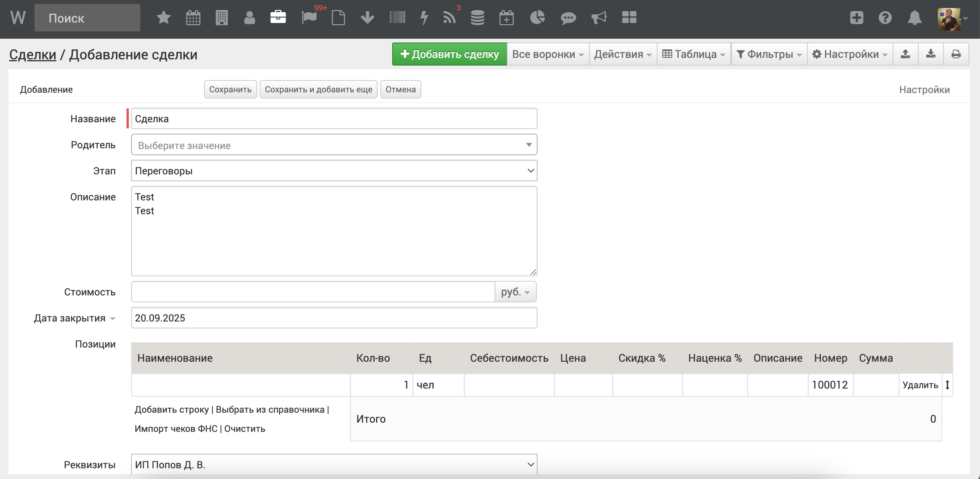Open the Все воронки menu
Screen dimensions: 980x479
click(548, 54)
